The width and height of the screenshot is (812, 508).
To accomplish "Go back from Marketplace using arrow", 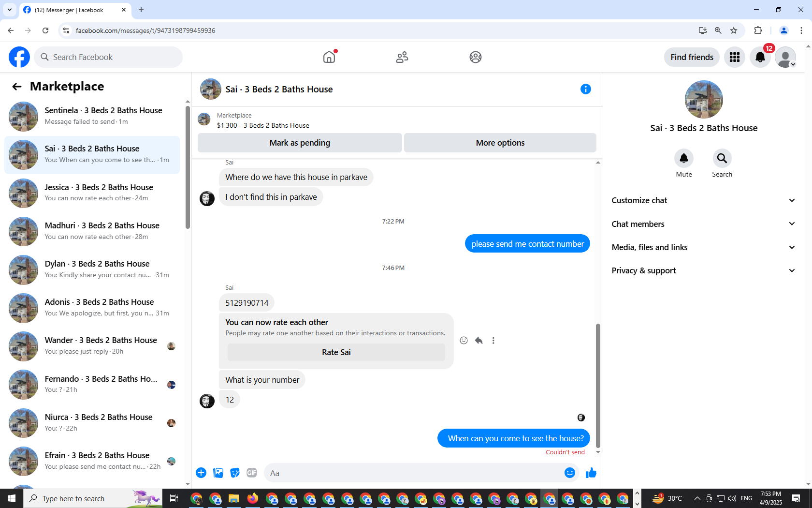I will (17, 87).
